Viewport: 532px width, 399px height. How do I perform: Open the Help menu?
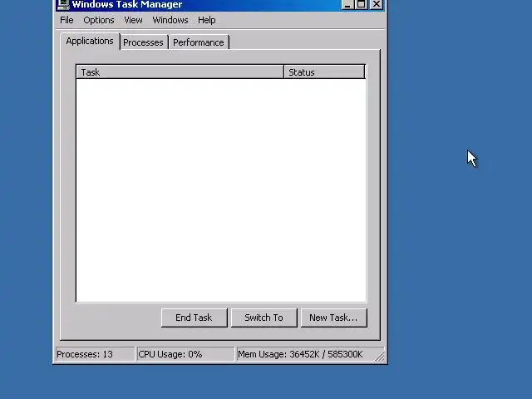coord(207,20)
